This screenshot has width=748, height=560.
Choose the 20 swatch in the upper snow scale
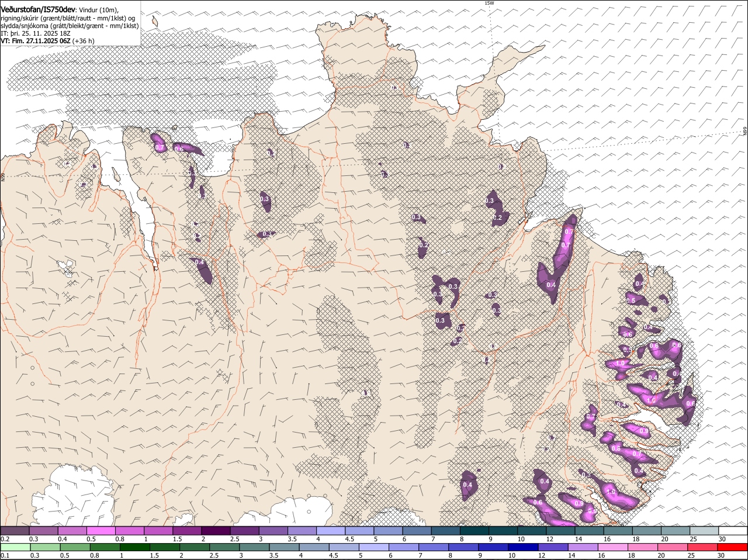click(675, 531)
